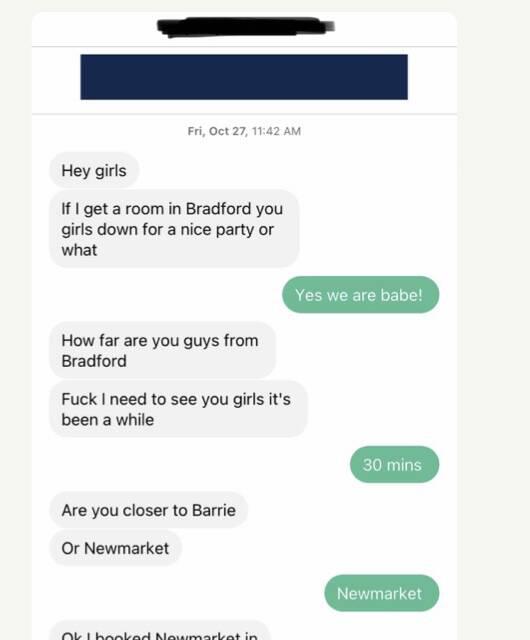Click 'been a while' text in the bubble
The width and height of the screenshot is (530, 640).
[108, 420]
